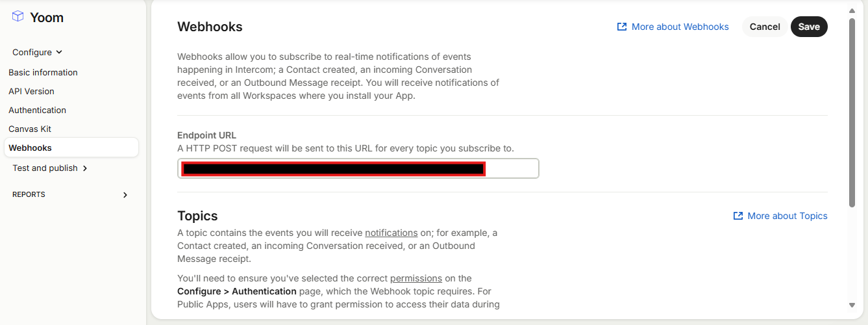Click the Topics section heading
Screen dimensions: 868x325
point(197,216)
